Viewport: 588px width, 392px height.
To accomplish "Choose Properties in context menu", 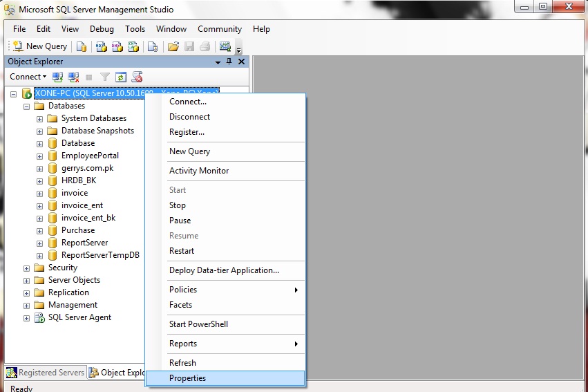I will click(x=225, y=378).
